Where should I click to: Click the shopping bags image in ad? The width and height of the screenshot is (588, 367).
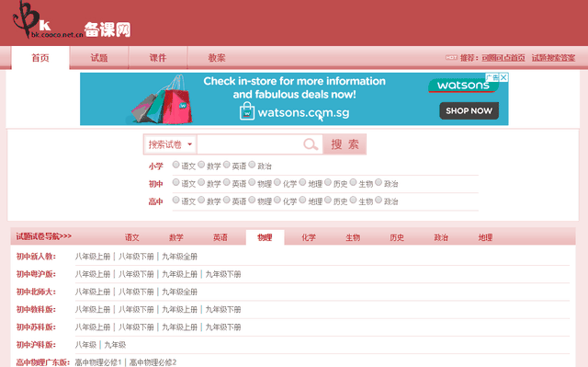tap(162, 100)
